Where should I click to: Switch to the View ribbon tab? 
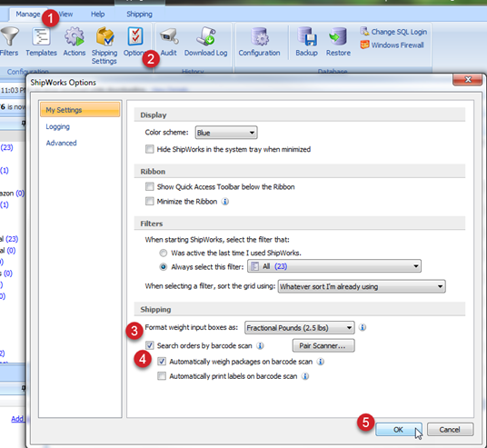[65, 15]
